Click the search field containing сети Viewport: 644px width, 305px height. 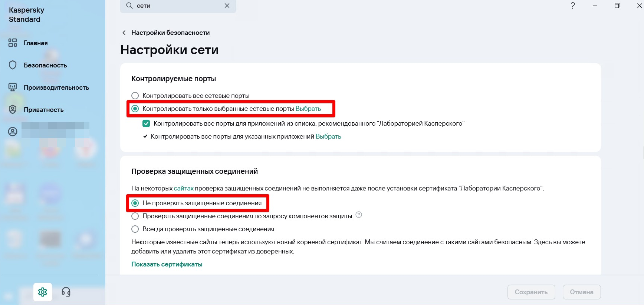pos(178,6)
